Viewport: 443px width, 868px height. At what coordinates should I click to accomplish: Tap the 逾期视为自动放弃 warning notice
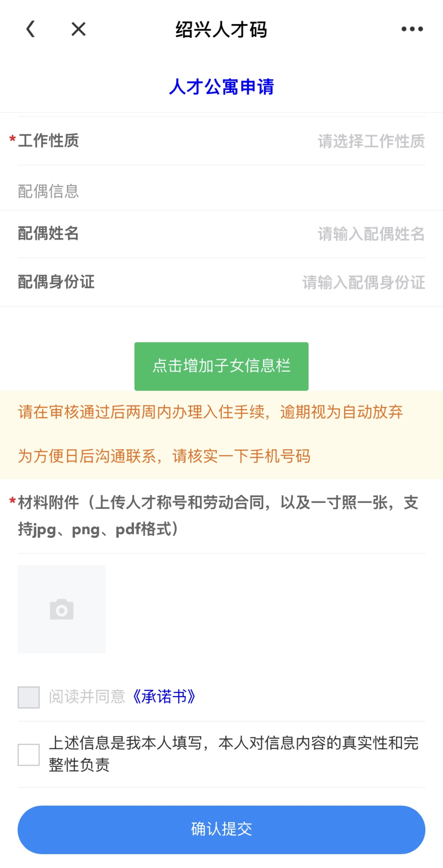coord(341,412)
